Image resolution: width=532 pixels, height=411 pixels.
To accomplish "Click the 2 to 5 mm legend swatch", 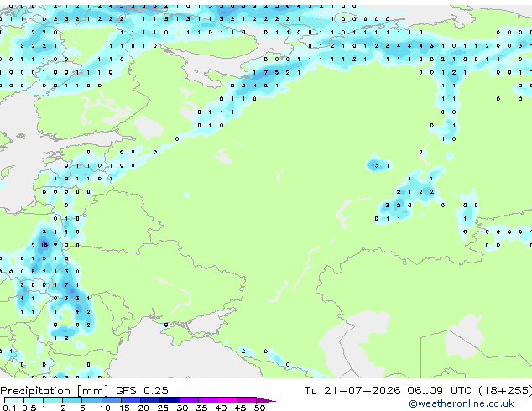I will coord(72,400).
